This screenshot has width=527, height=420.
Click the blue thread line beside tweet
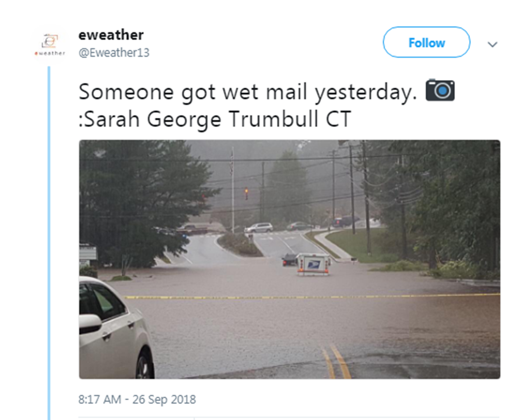coord(49,243)
